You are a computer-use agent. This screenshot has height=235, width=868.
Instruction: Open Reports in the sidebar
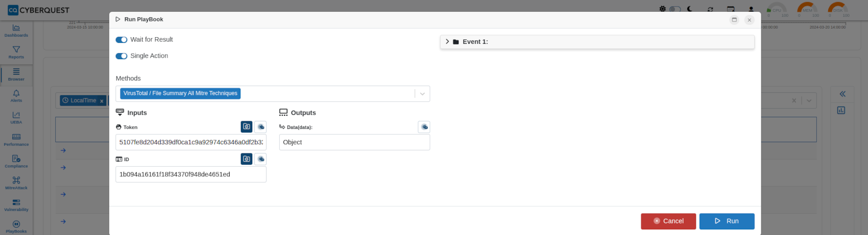click(x=16, y=52)
